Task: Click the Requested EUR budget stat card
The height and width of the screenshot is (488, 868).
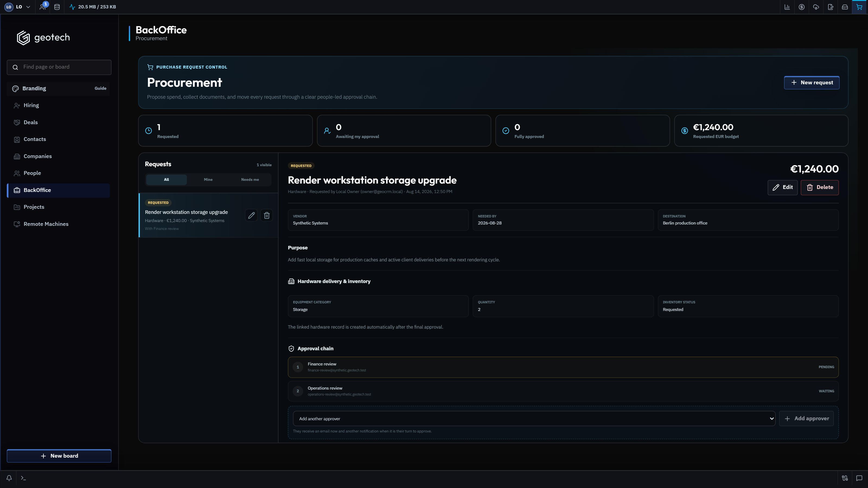Action: click(761, 131)
